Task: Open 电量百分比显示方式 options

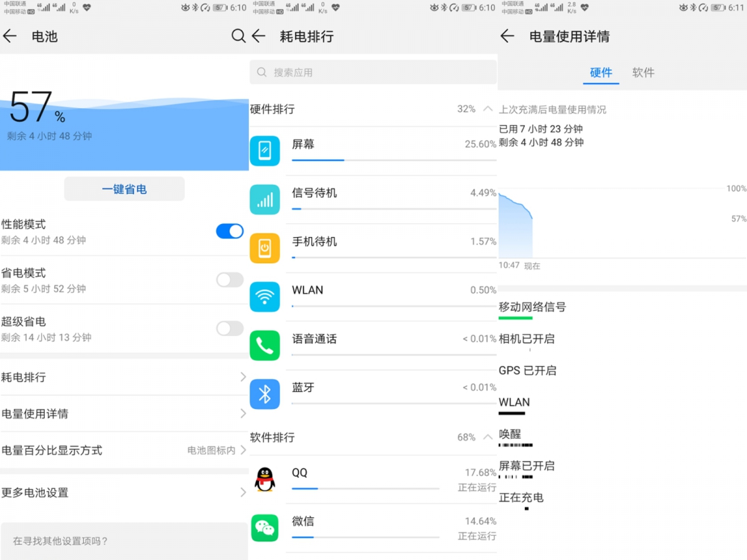Action: coord(125,450)
